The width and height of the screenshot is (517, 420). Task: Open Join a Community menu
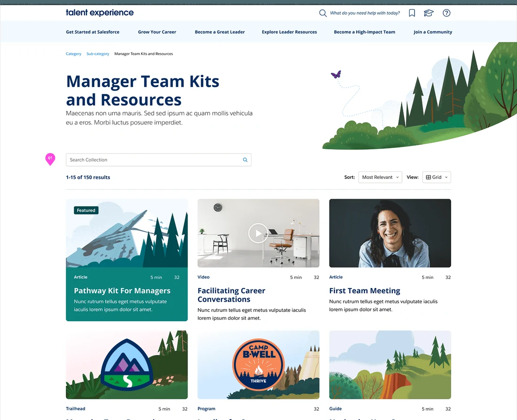[x=432, y=32]
